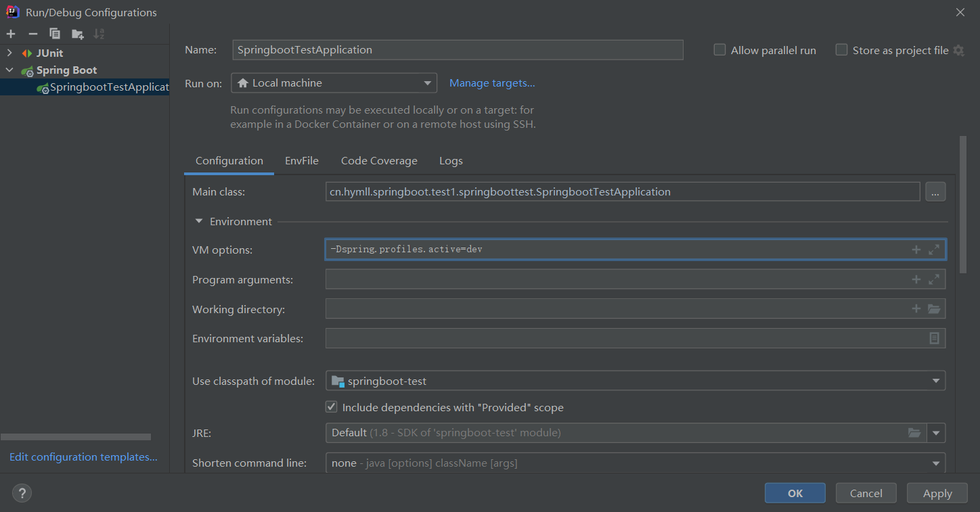This screenshot has width=980, height=512.
Task: Enable Allow parallel run checkbox
Action: click(x=720, y=50)
